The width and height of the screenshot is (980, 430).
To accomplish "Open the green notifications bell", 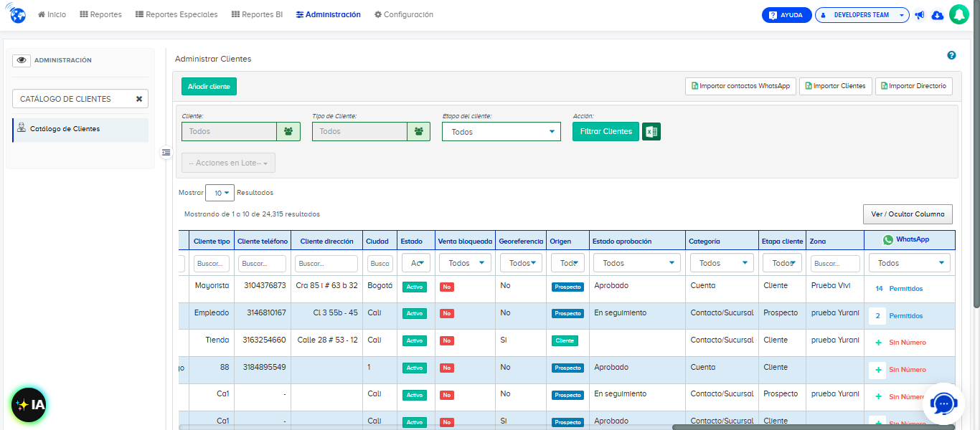I will (x=959, y=15).
